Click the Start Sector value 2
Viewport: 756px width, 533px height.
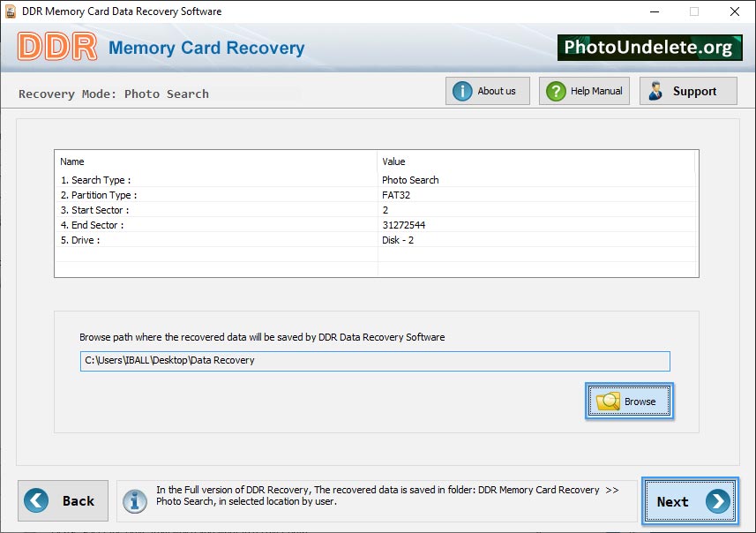click(x=385, y=210)
